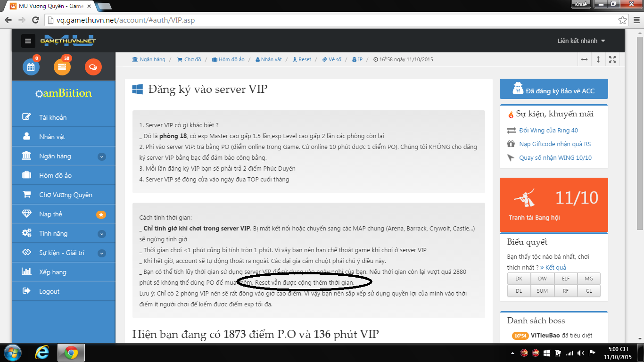
Task: Reload the page with refresh button
Action: coord(35,20)
